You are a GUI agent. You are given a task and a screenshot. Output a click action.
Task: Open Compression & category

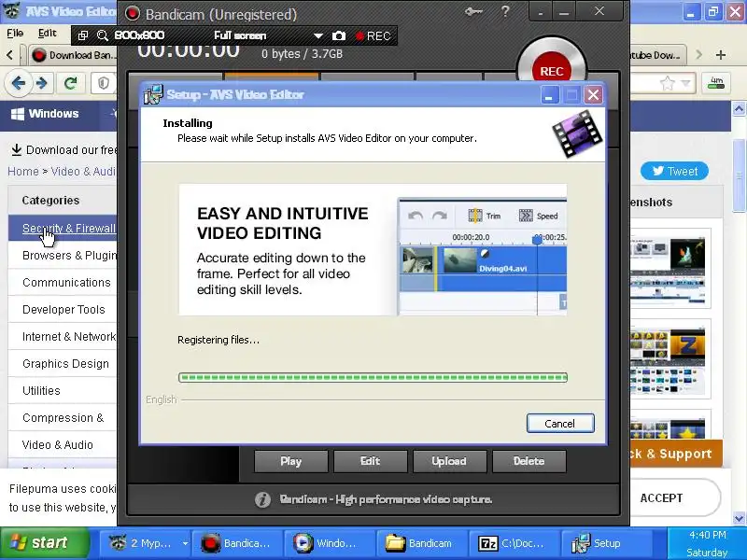(63, 418)
